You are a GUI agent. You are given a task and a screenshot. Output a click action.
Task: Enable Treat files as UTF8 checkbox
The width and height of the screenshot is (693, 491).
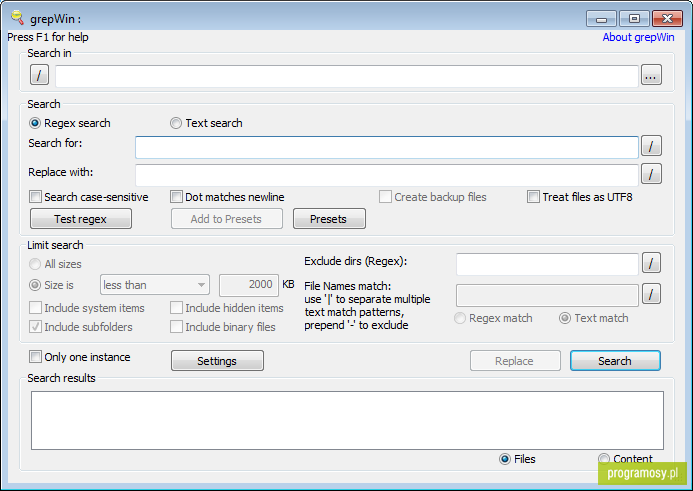533,197
